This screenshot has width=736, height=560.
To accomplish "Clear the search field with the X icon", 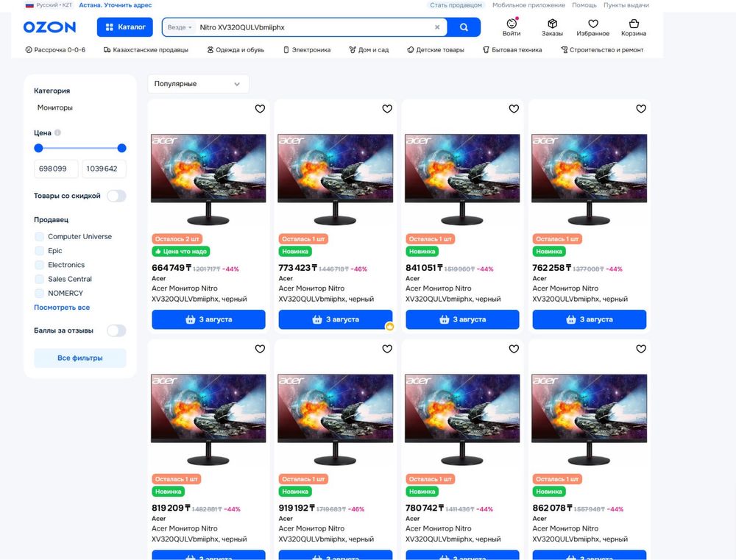I will (437, 27).
